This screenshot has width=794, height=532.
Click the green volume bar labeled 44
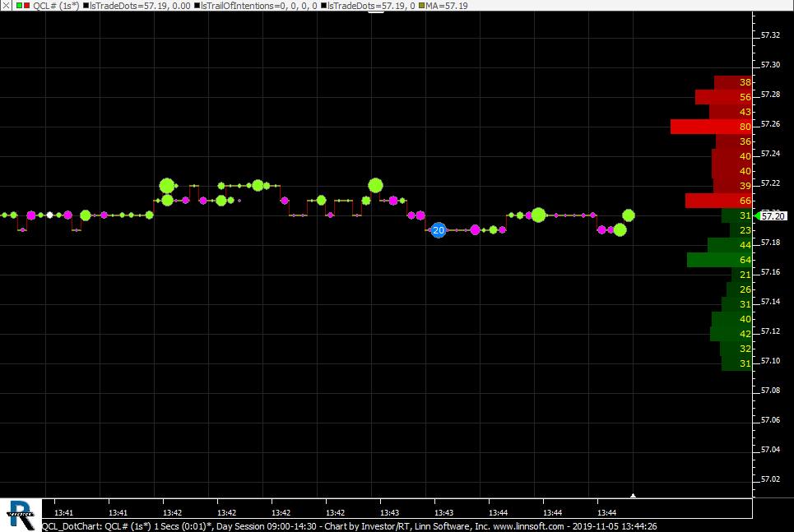(x=730, y=245)
